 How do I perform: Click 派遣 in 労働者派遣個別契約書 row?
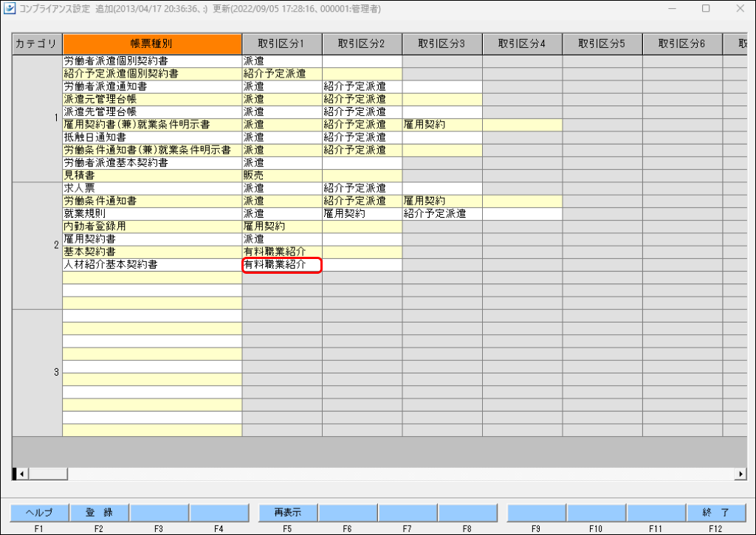[x=282, y=61]
